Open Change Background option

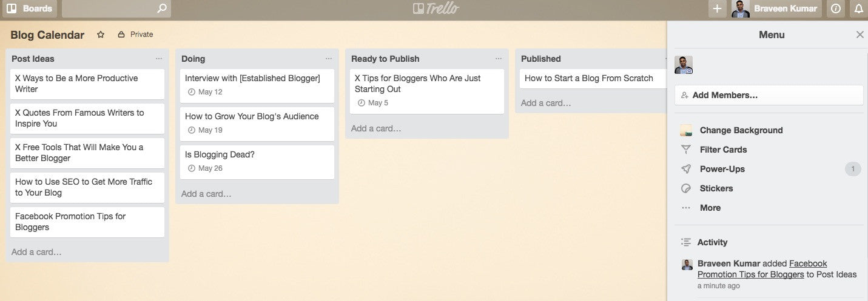(x=741, y=130)
